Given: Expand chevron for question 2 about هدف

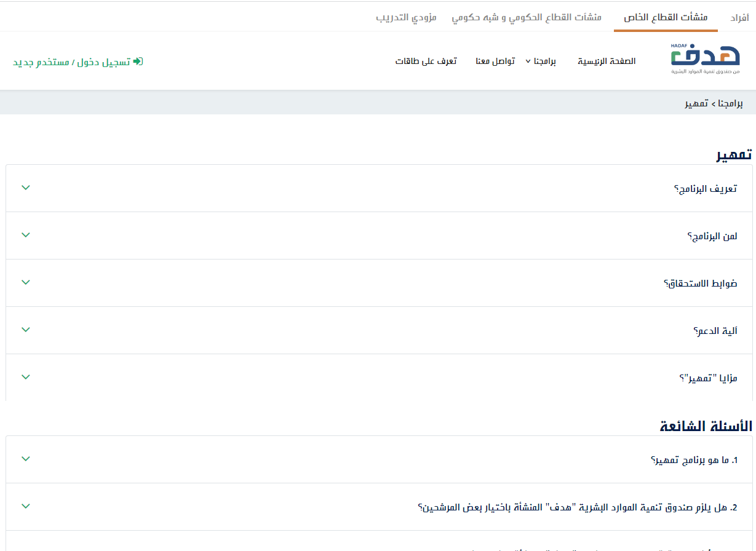Looking at the screenshot, I should coord(26,506).
